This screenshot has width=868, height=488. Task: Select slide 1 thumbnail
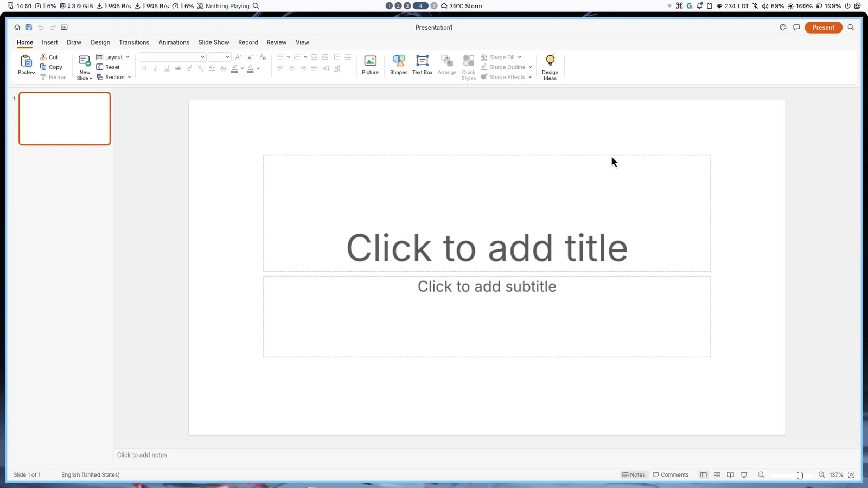(65, 119)
